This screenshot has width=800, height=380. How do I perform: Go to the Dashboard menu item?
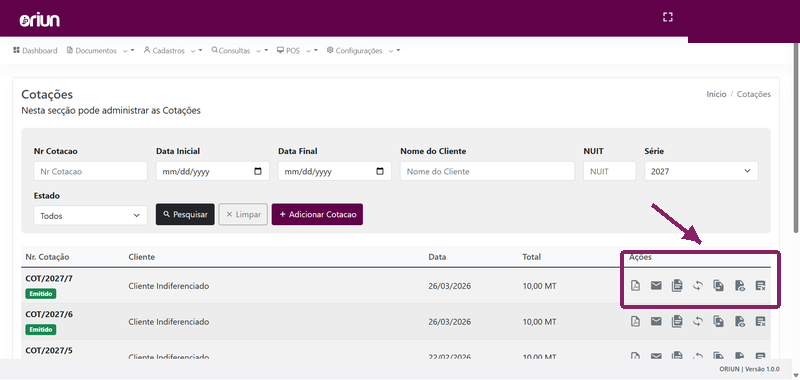pos(35,50)
